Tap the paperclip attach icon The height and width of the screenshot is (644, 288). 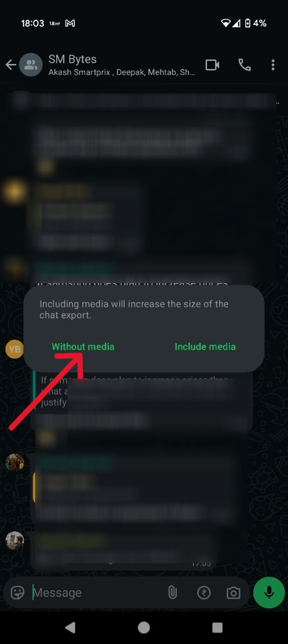point(172,593)
